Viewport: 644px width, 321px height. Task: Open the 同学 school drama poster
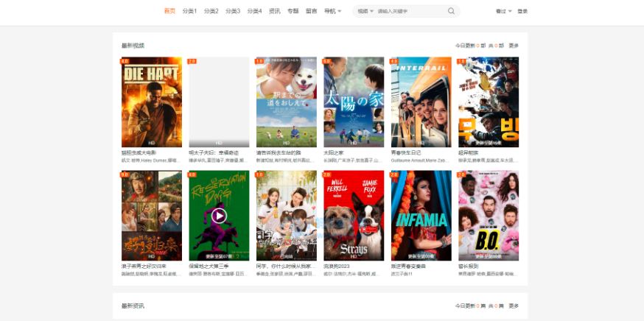287,216
